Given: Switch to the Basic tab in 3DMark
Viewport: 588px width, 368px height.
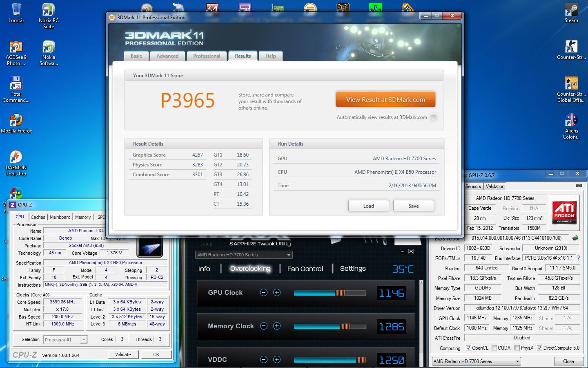Looking at the screenshot, I should (x=136, y=56).
